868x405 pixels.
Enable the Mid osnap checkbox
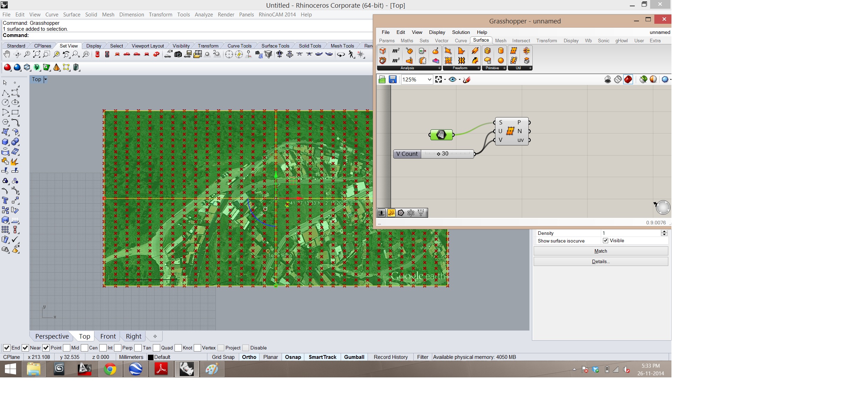pos(67,348)
